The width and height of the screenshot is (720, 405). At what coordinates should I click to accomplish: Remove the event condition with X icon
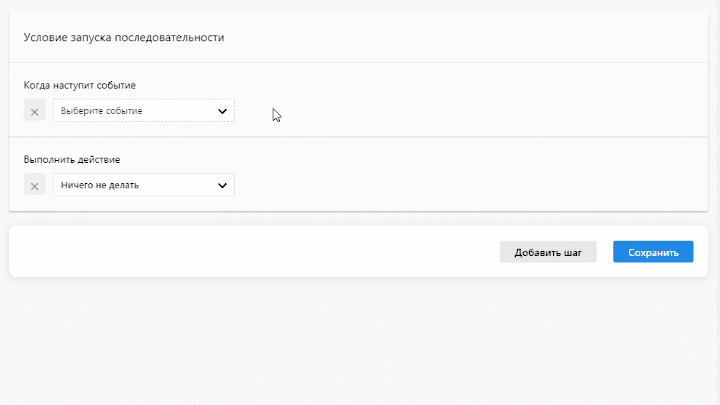pos(34,111)
